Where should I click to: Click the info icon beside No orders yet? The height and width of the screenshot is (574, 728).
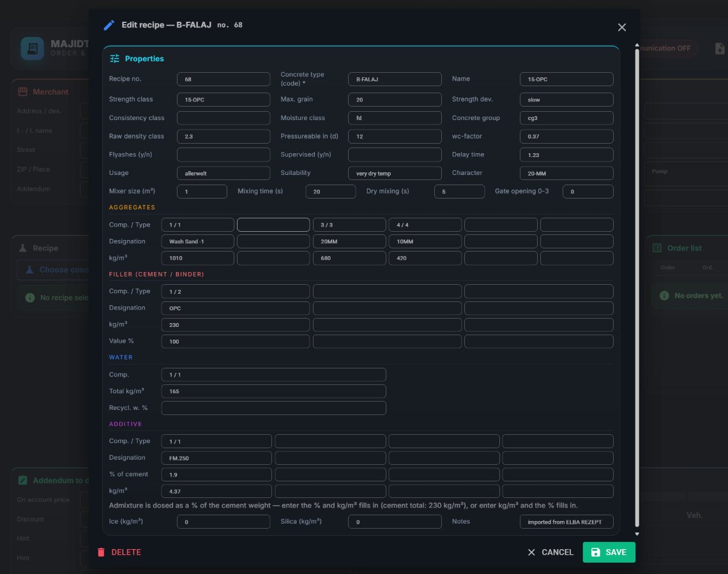coord(664,296)
